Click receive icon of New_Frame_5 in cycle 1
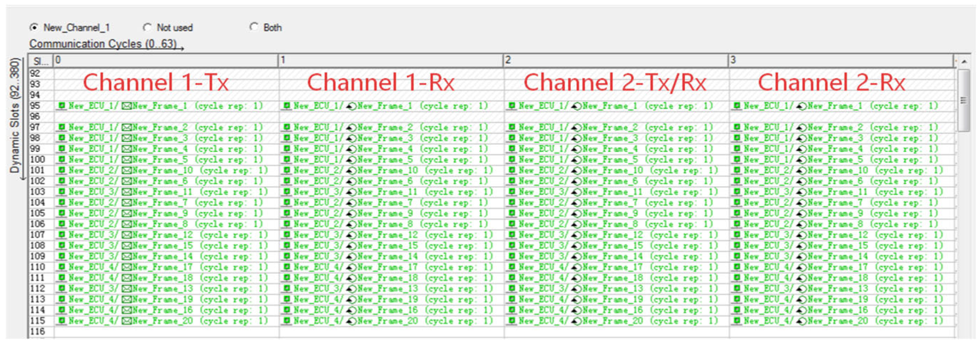 (351, 160)
